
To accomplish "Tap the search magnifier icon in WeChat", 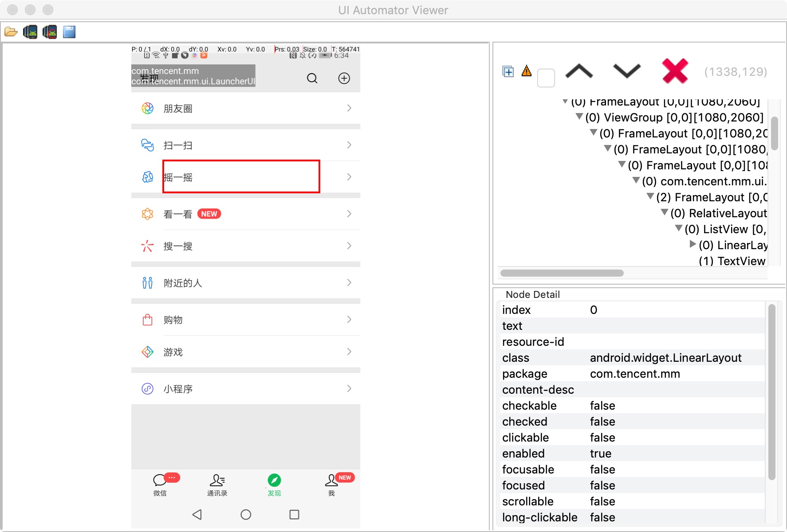I will click(312, 78).
